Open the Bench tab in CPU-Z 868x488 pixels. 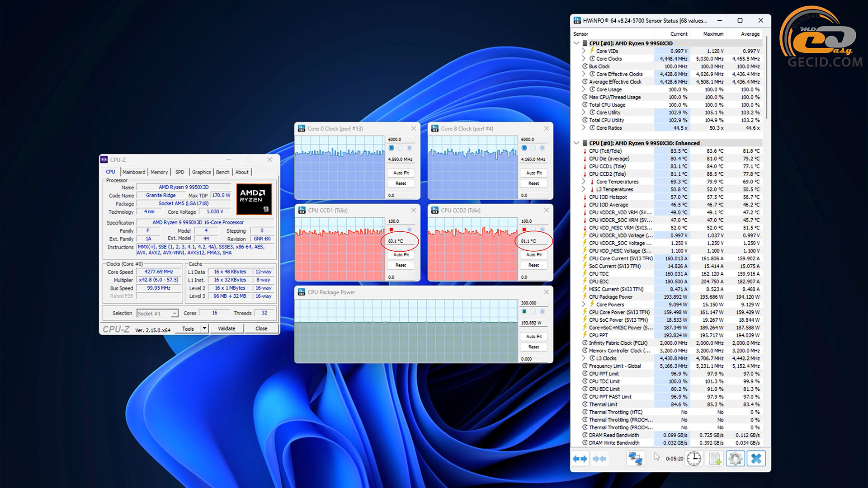(x=222, y=172)
